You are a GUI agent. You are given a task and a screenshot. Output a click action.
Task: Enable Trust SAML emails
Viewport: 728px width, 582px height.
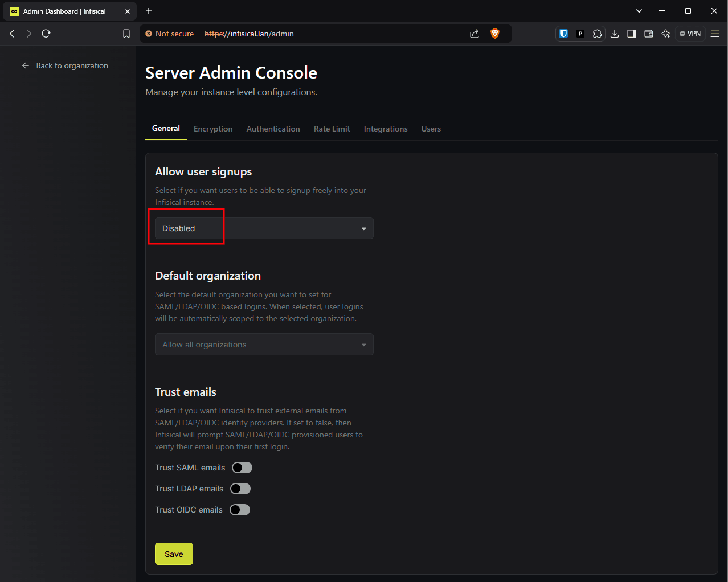242,467
